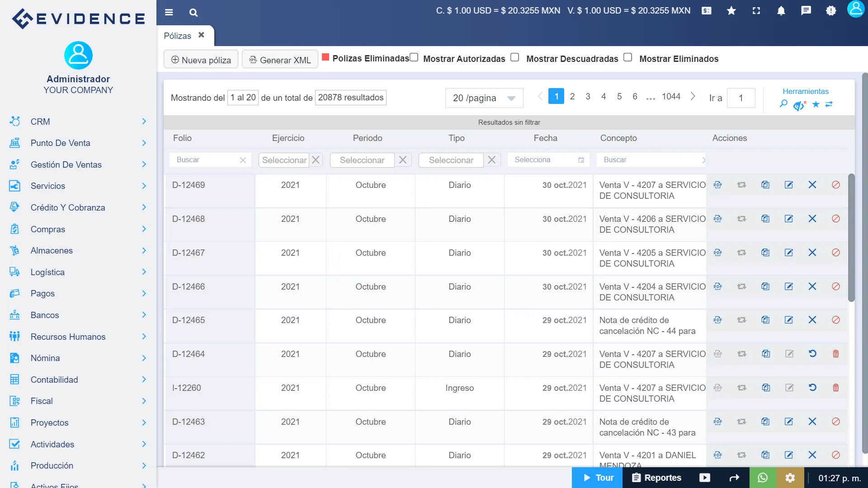Open Crédito Y Cobranza menu item
The width and height of the screenshot is (868, 488).
tap(79, 207)
